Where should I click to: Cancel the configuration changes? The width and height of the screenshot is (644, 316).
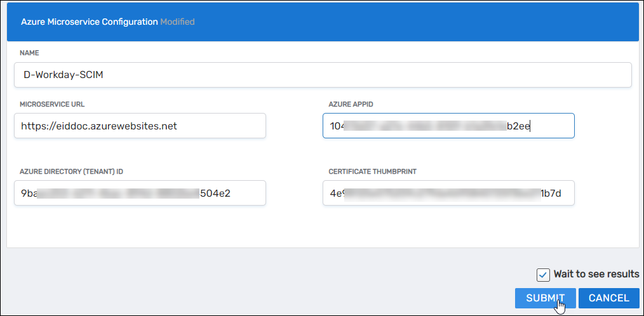coord(608,298)
